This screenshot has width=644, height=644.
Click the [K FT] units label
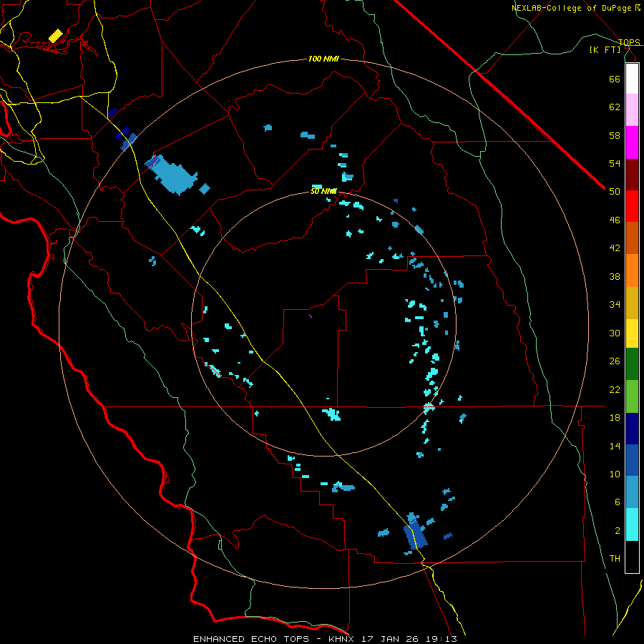tap(605, 49)
